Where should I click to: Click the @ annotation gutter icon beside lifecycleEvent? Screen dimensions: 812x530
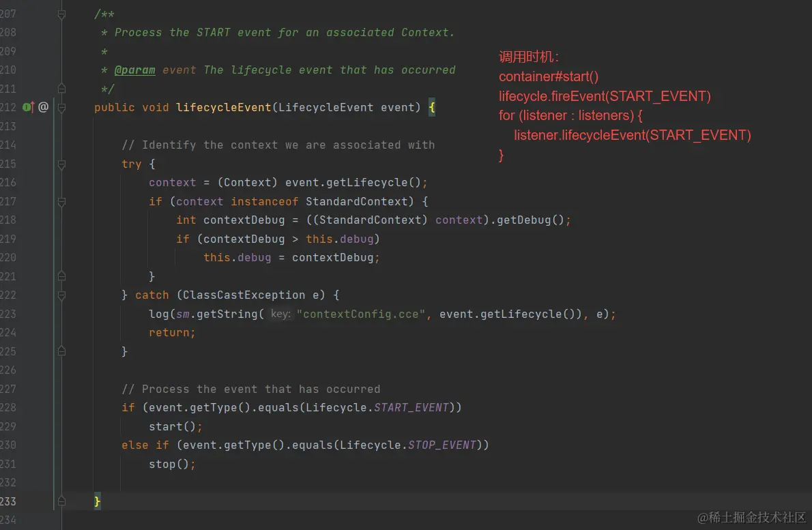click(x=44, y=107)
